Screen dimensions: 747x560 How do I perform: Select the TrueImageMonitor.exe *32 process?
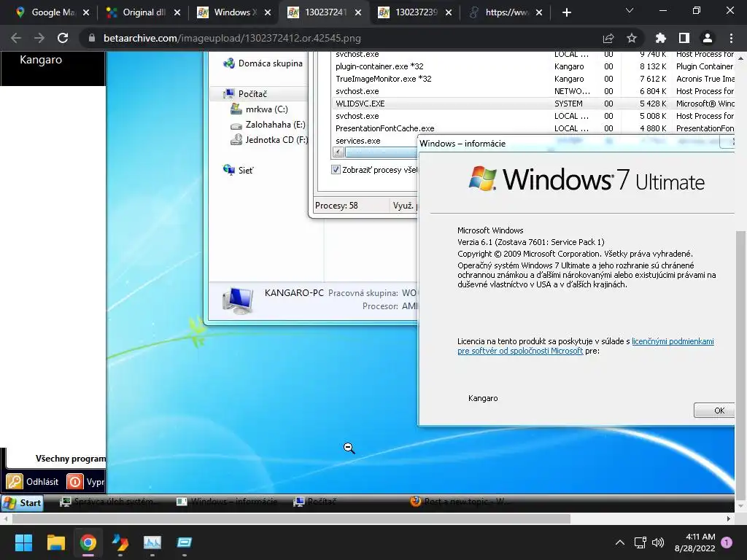tap(384, 79)
